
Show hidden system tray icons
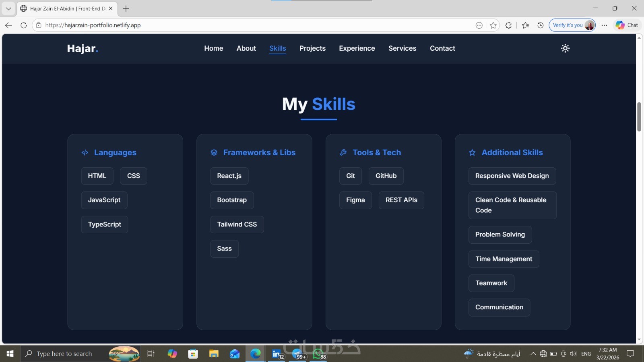point(533,354)
